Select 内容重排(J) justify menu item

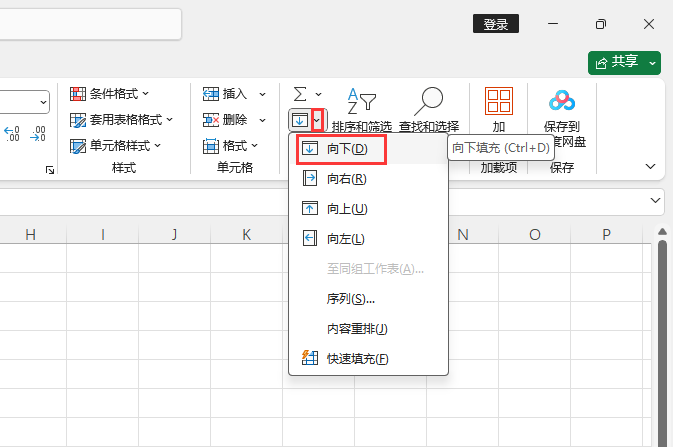click(x=368, y=328)
